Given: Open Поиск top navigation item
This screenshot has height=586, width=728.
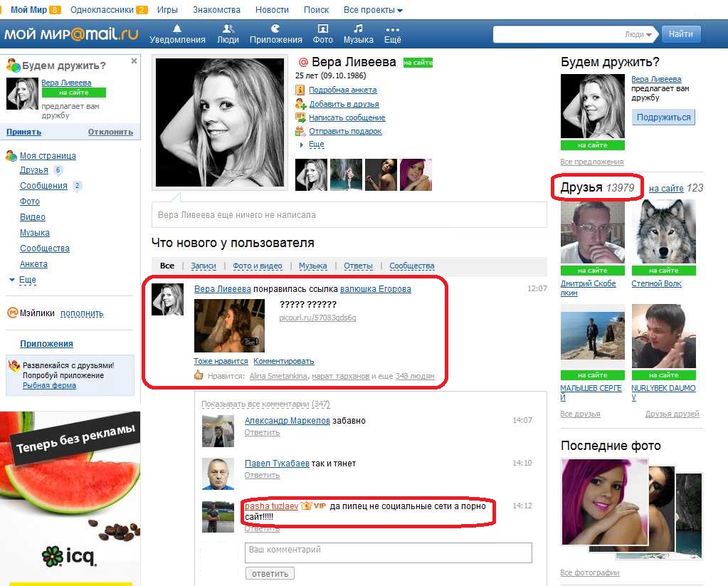Looking at the screenshot, I should tap(316, 10).
